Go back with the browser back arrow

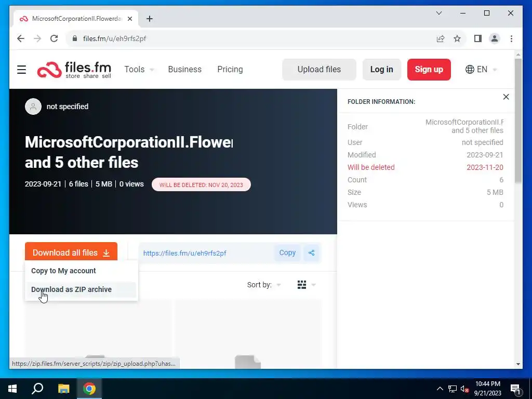tap(21, 38)
